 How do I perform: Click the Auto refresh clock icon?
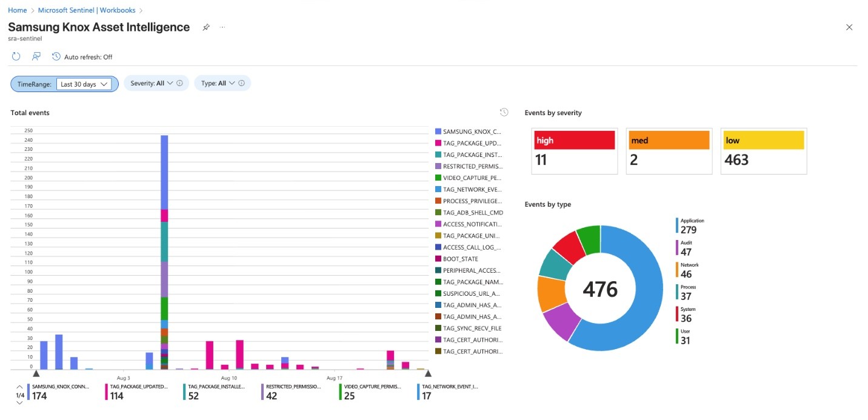(x=55, y=56)
